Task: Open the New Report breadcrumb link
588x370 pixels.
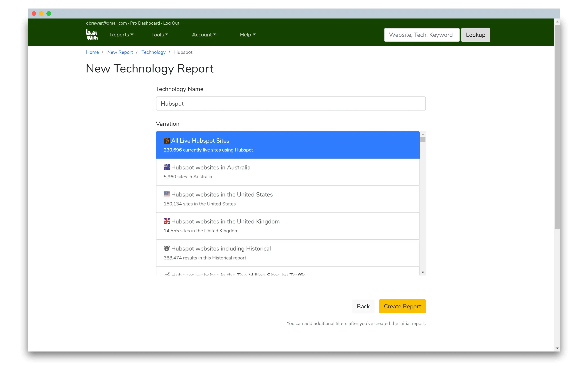Action: [x=120, y=52]
